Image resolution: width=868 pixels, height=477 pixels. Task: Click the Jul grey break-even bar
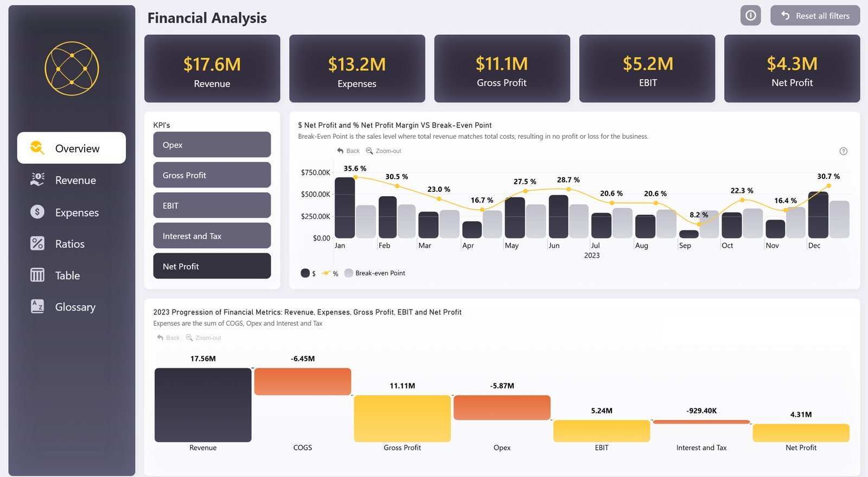coord(622,223)
